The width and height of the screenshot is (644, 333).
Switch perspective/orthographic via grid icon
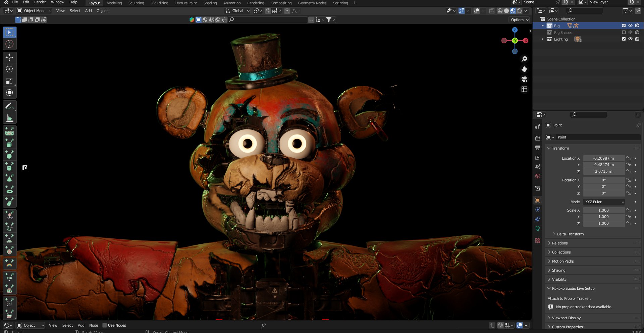524,89
